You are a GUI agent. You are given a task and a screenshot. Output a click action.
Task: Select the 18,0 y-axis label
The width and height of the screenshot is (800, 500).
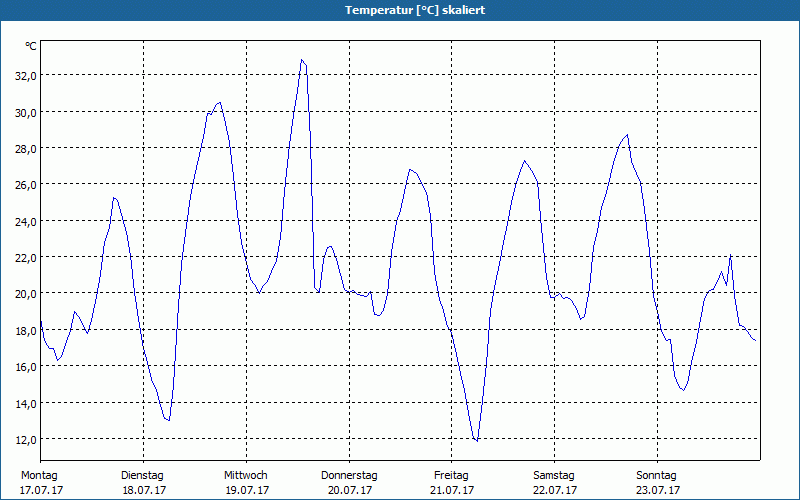tap(25, 330)
